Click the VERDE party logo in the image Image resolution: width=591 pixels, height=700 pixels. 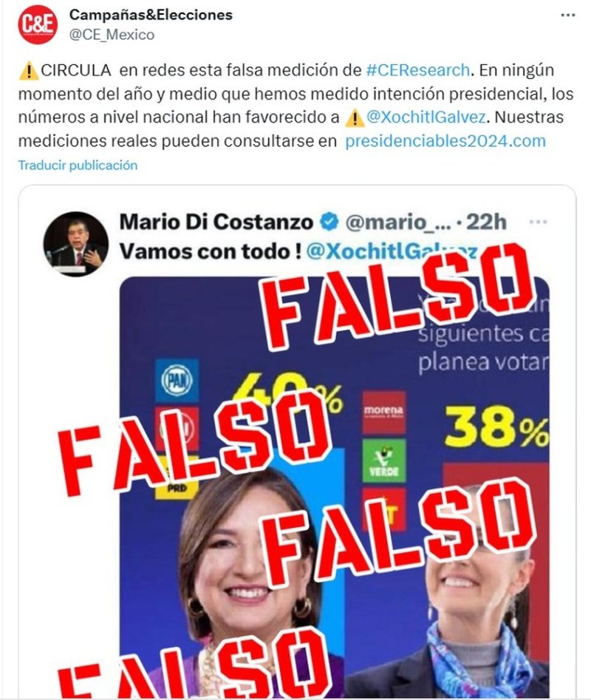pyautogui.click(x=383, y=461)
